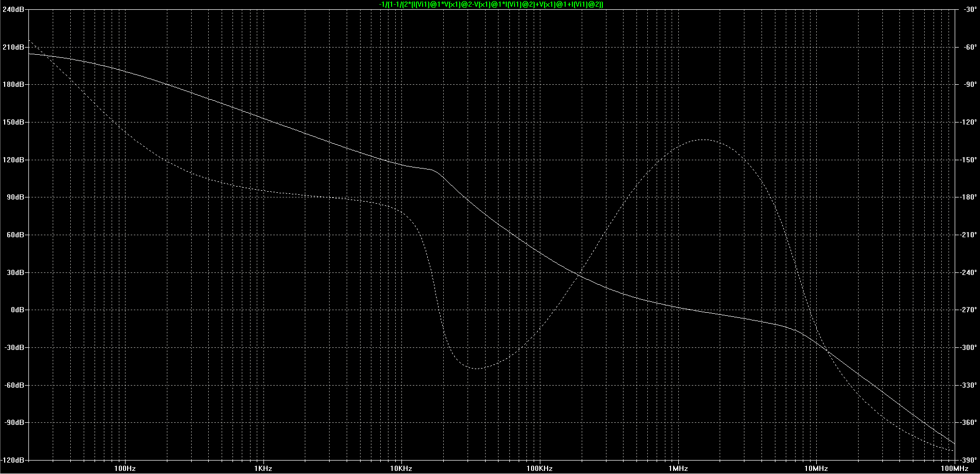Click the "-150°" phase axis label
980x474 pixels.
pos(969,160)
